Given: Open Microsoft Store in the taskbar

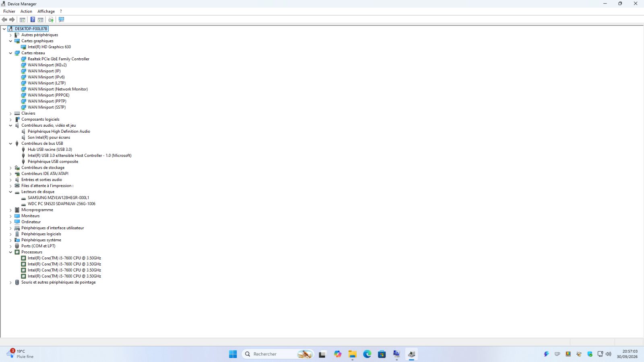Looking at the screenshot, I should (382, 354).
